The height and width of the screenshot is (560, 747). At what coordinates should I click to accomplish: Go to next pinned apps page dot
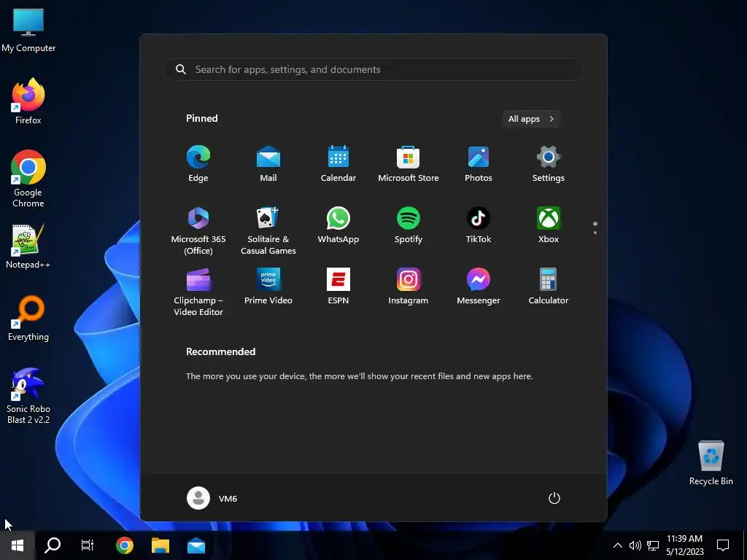point(595,233)
